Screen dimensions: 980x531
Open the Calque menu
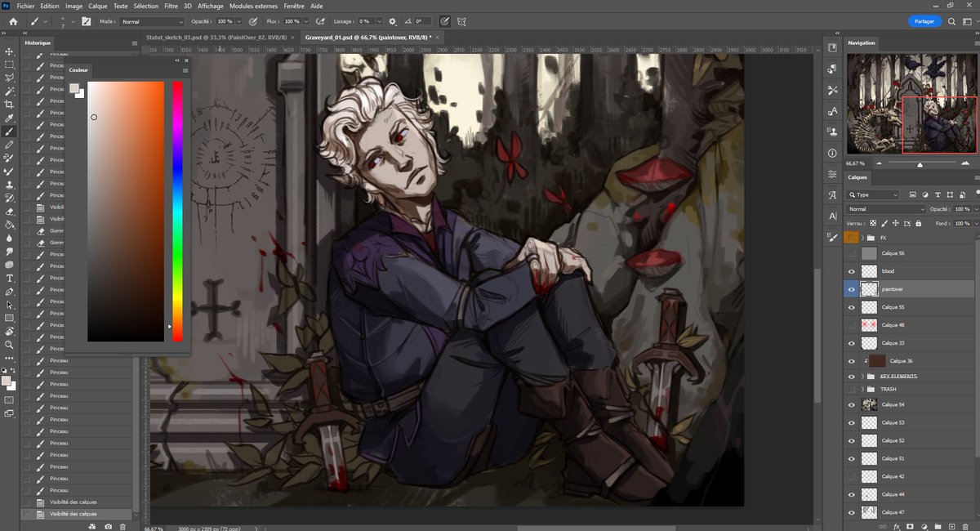[98, 6]
